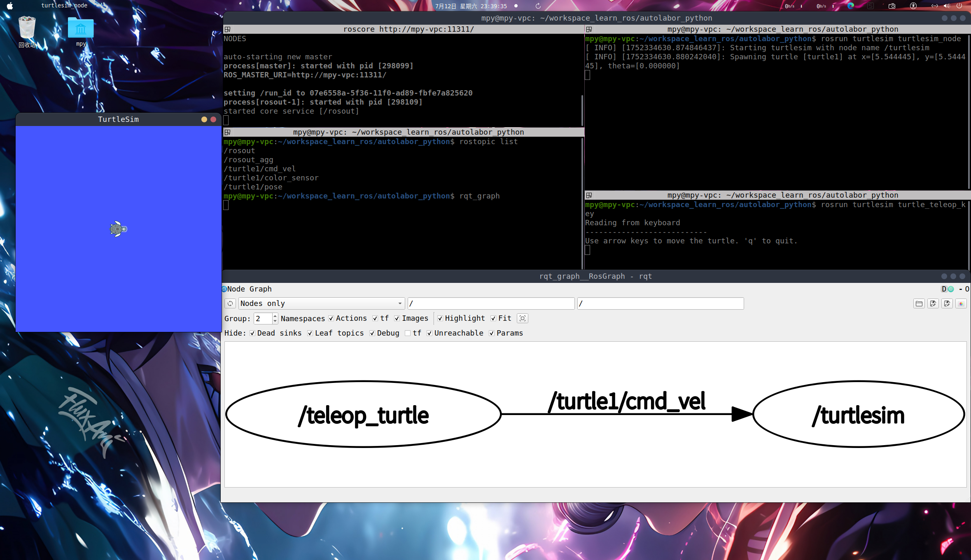971x560 pixels.
Task: Click the D dock-config button in rqt
Action: tap(944, 289)
